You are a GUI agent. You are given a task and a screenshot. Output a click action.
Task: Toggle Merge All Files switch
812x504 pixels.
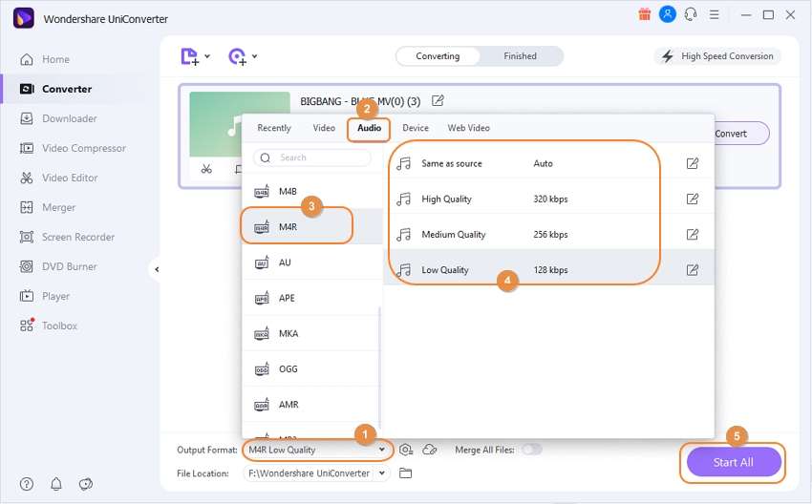click(532, 450)
